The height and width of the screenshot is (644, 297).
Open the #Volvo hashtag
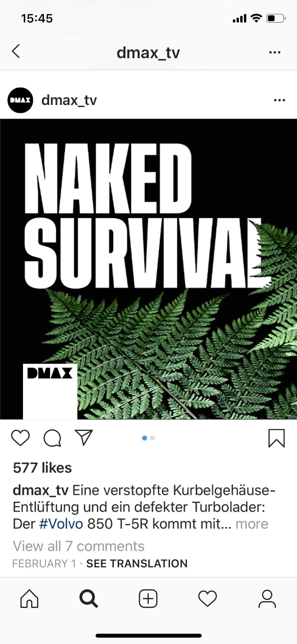tap(61, 524)
